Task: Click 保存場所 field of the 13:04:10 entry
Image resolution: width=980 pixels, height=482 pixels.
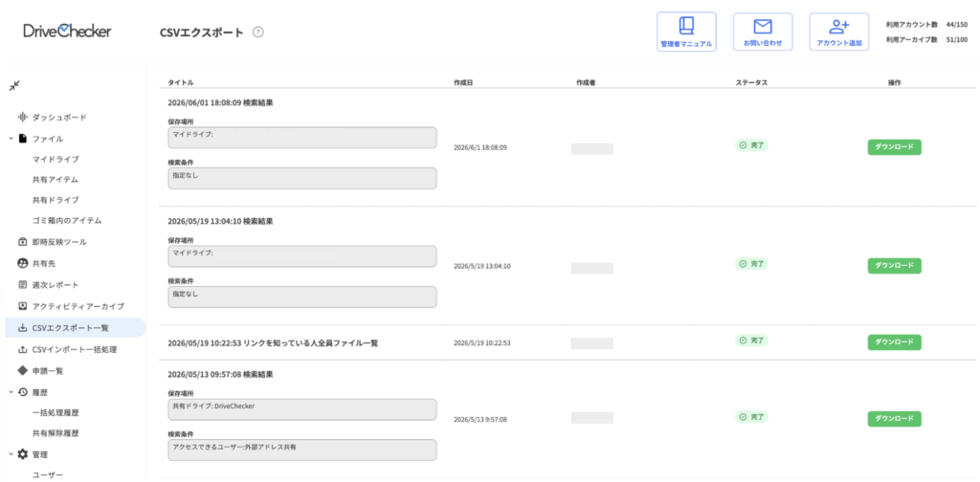Action: tap(302, 256)
